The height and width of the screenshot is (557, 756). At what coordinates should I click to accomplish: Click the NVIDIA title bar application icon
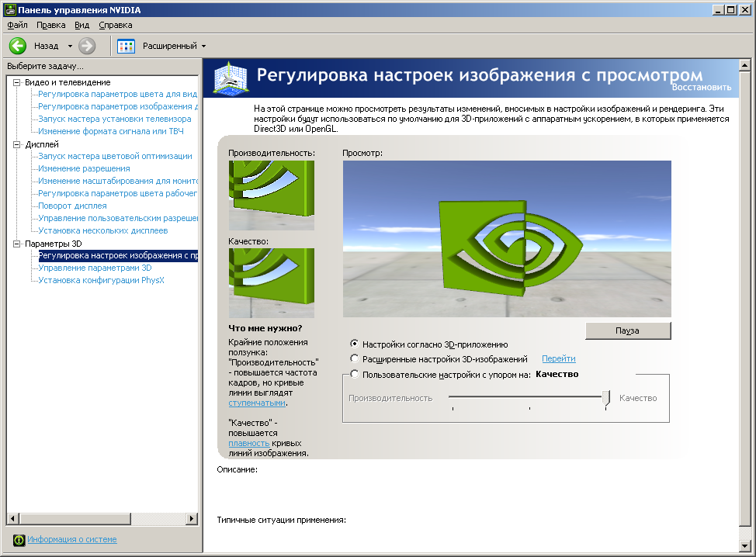[9, 9]
